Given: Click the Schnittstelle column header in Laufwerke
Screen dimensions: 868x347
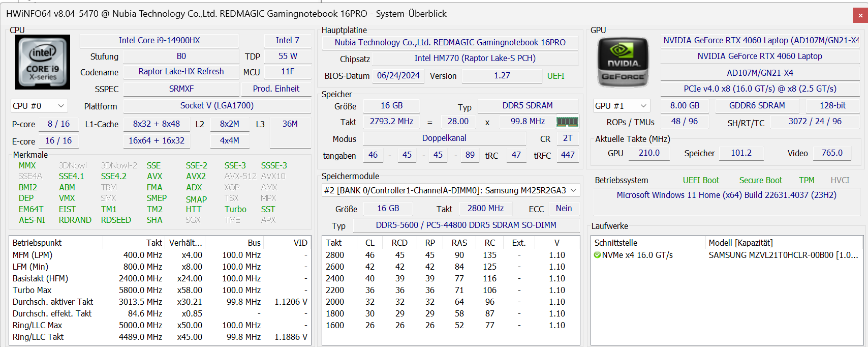Looking at the screenshot, I should coord(615,243).
